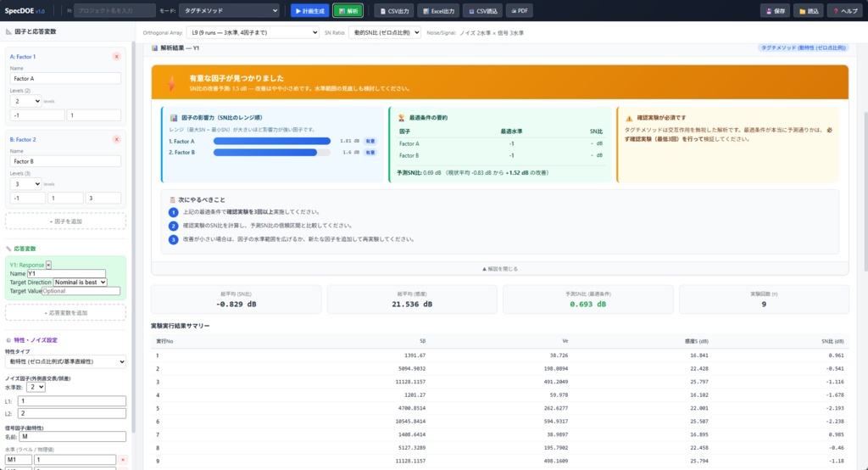Delete the M1 signal level row
The image size is (868, 470).
pyautogui.click(x=123, y=460)
